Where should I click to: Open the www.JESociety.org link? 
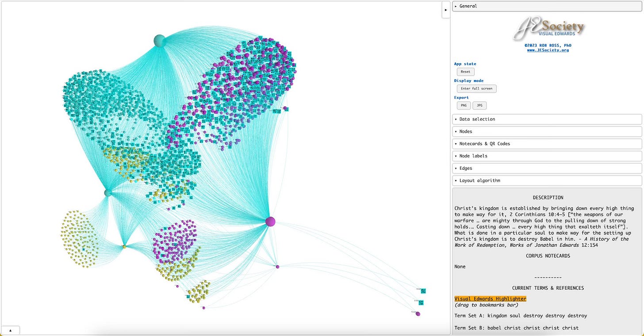click(548, 50)
